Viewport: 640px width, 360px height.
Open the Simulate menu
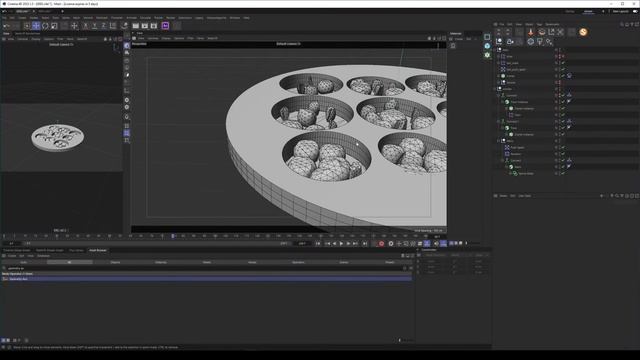pyautogui.click(x=145, y=18)
